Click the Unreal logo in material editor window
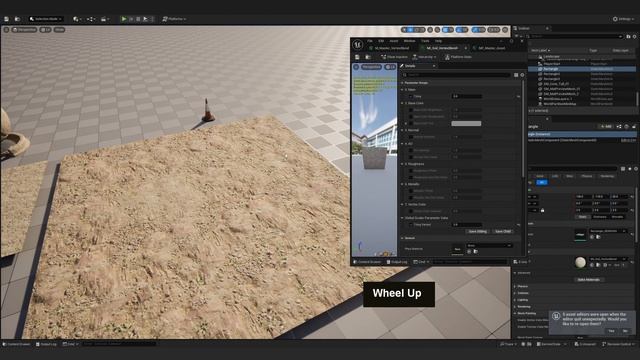This screenshot has width=640, height=360. [358, 44]
